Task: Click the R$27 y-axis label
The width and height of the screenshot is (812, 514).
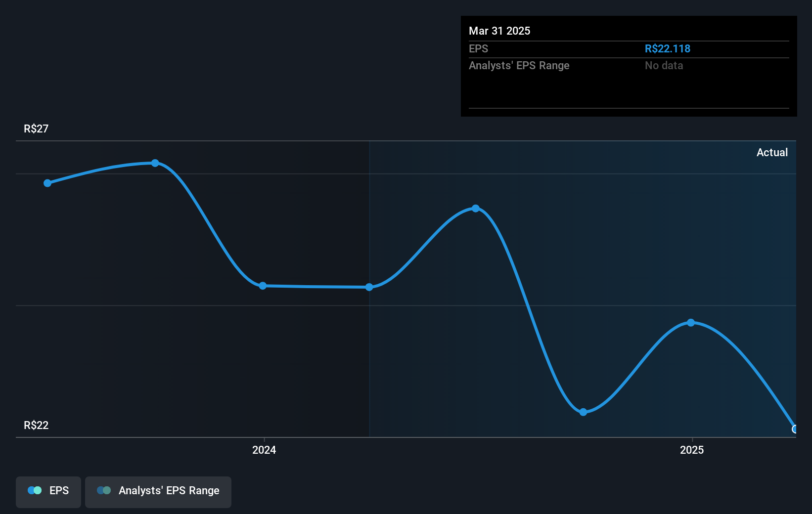Action: (x=36, y=129)
